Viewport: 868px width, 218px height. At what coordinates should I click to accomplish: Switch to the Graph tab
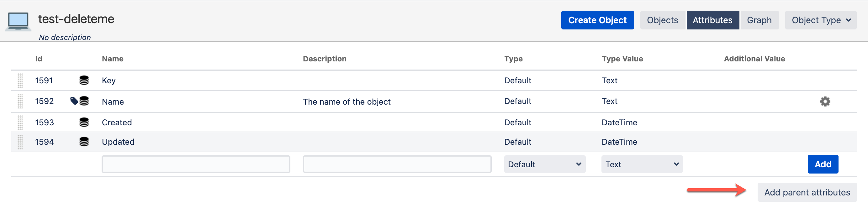pyautogui.click(x=759, y=20)
